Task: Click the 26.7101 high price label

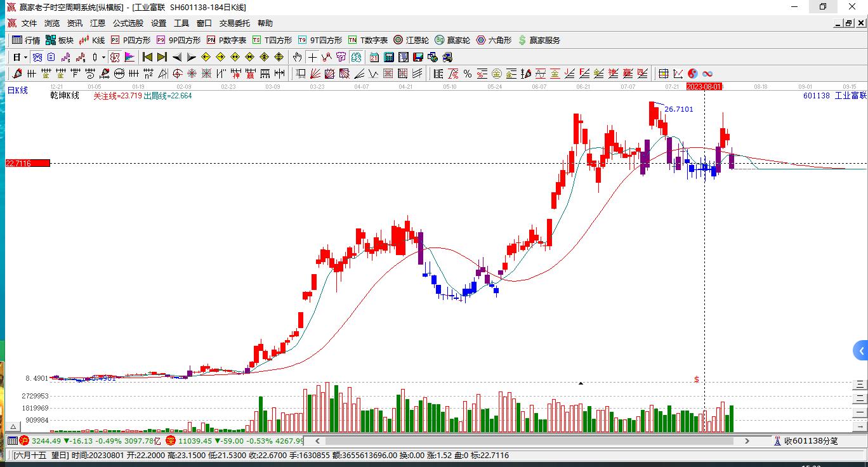Action: [x=679, y=109]
